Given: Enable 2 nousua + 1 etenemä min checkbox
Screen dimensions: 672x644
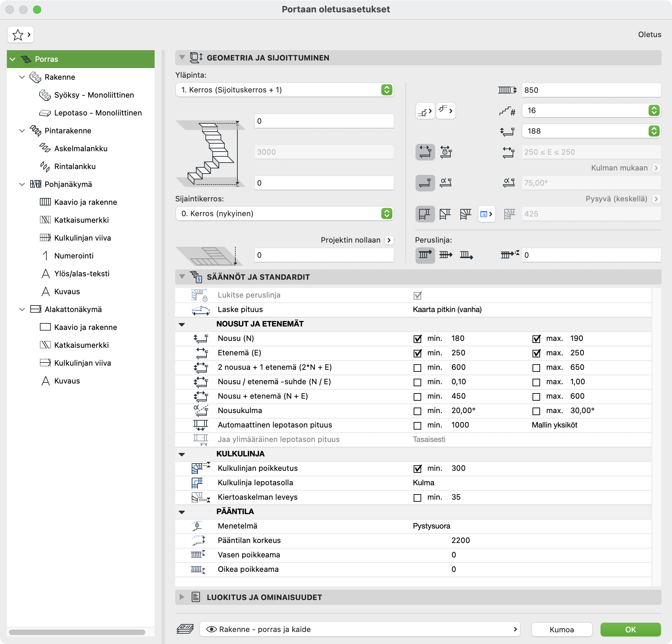Looking at the screenshot, I should click(x=417, y=368).
